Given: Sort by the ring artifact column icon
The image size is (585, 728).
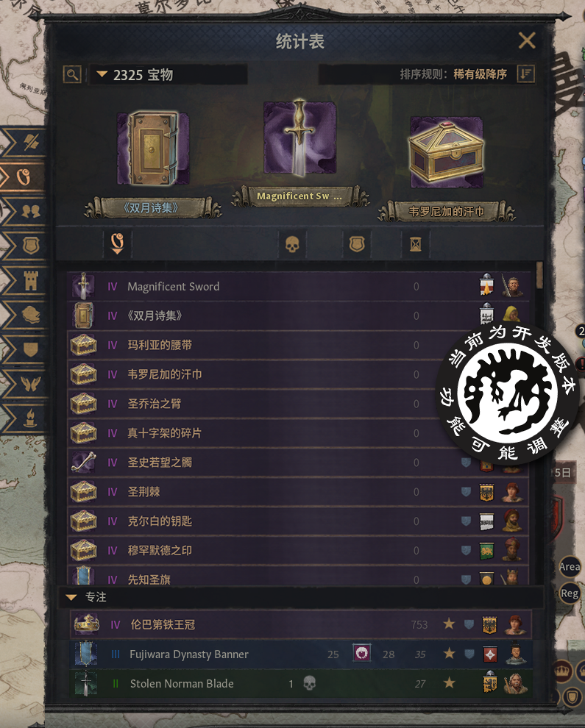Looking at the screenshot, I should click(x=117, y=243).
